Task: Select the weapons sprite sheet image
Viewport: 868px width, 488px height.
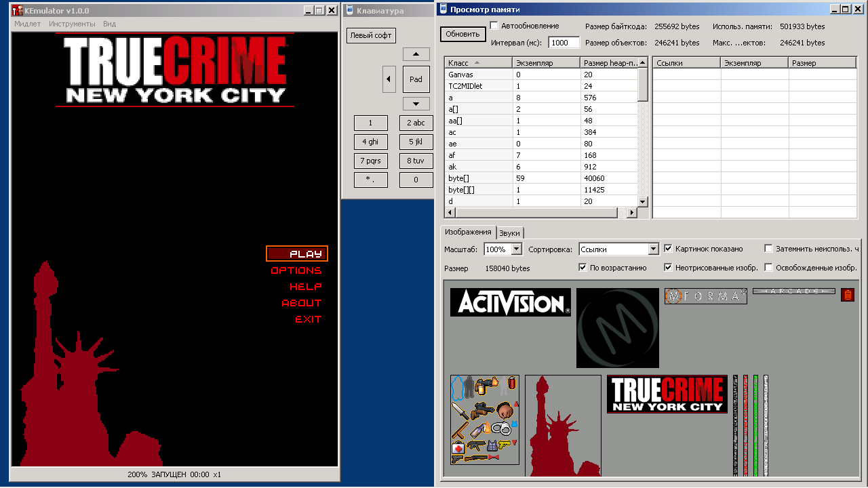Action: [x=485, y=420]
